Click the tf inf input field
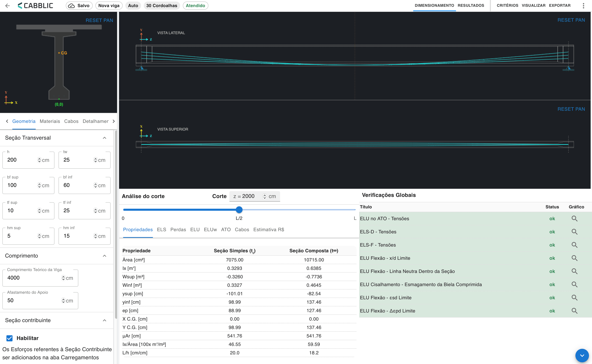The width and height of the screenshot is (592, 364). [x=85, y=211]
